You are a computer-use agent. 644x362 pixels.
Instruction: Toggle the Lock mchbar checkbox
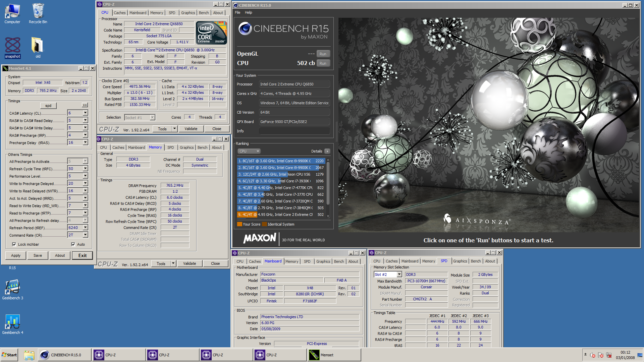tap(14, 244)
